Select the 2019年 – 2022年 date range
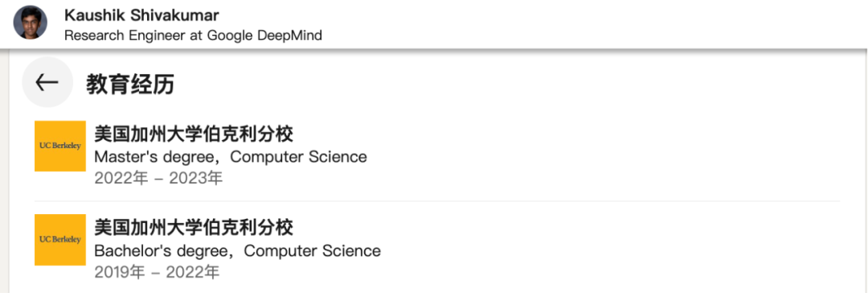 (158, 272)
